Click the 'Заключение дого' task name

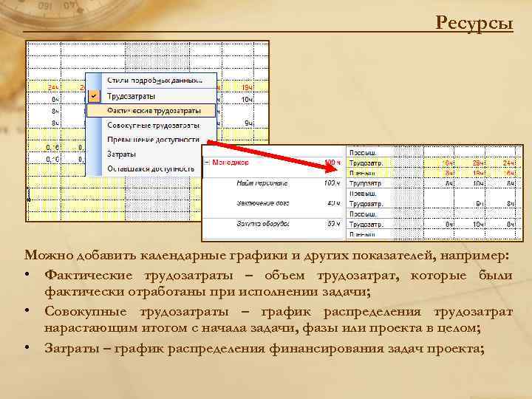pos(263,203)
